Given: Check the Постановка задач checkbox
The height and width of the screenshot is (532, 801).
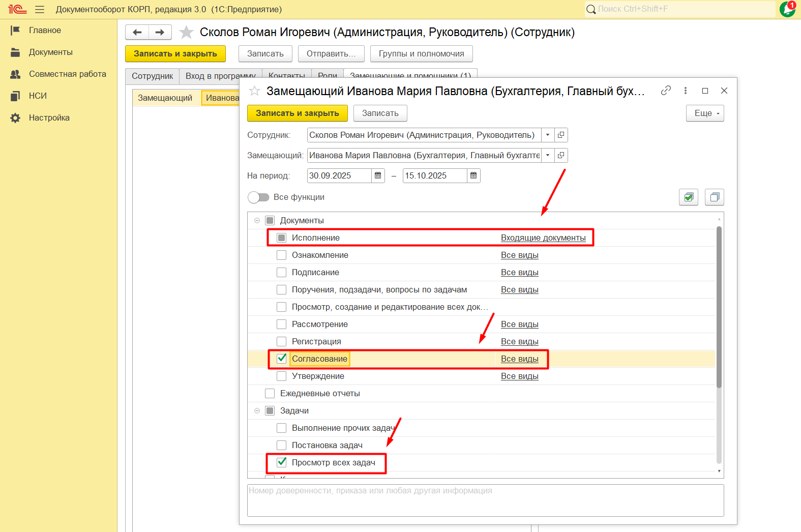Looking at the screenshot, I should (x=282, y=445).
